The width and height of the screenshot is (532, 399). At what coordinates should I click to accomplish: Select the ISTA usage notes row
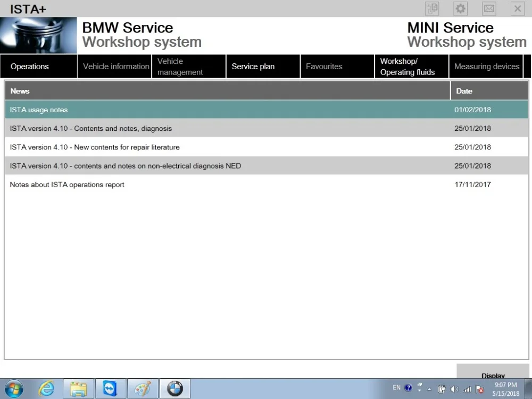[267, 110]
